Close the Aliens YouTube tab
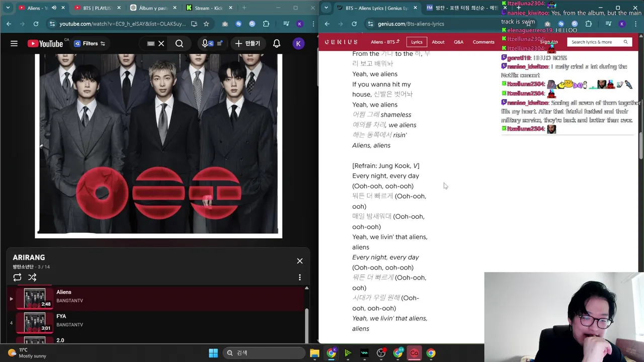The image size is (644, 362). click(x=63, y=8)
